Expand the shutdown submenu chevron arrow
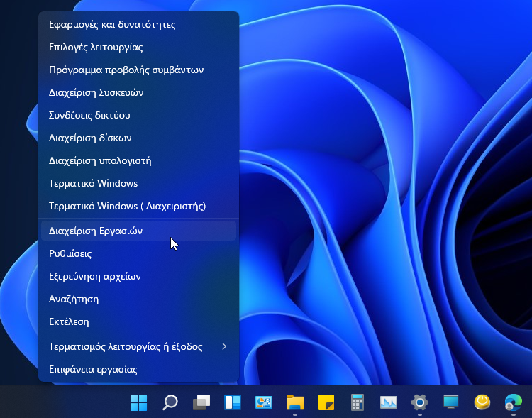The image size is (532, 418). click(224, 346)
